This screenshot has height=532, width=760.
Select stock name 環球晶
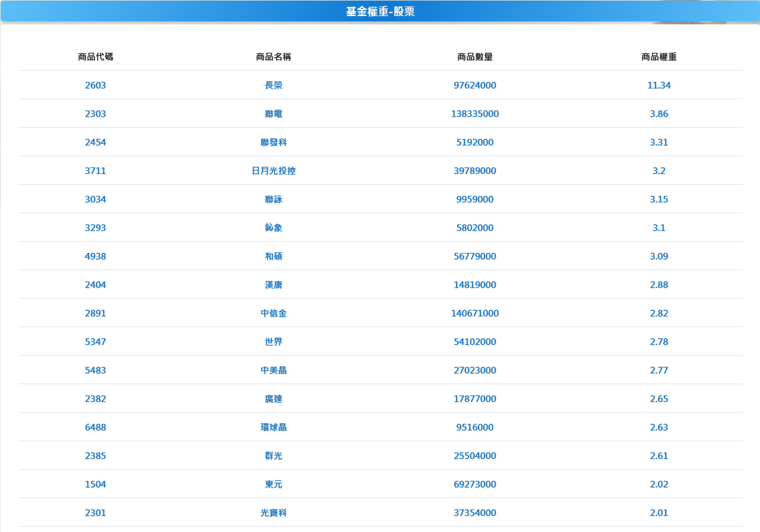[274, 427]
